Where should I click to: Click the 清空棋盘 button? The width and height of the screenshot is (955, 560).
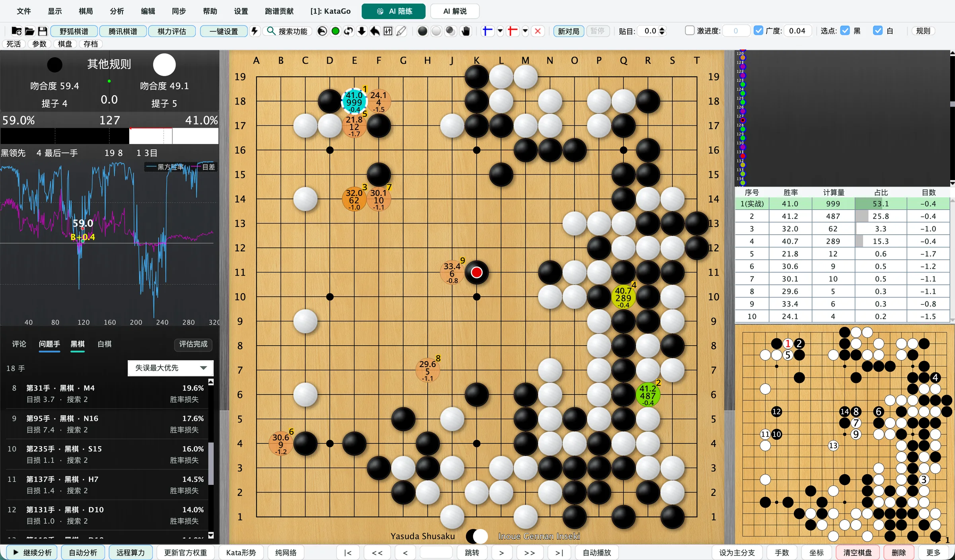858,552
